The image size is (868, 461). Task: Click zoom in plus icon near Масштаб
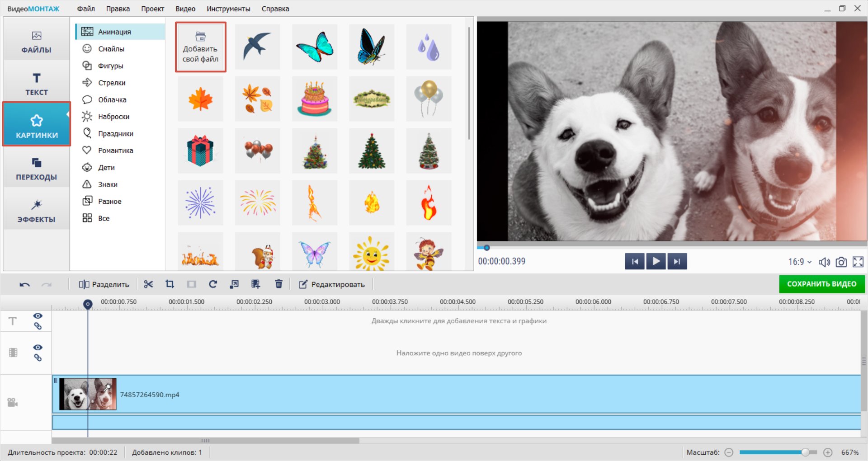click(828, 452)
